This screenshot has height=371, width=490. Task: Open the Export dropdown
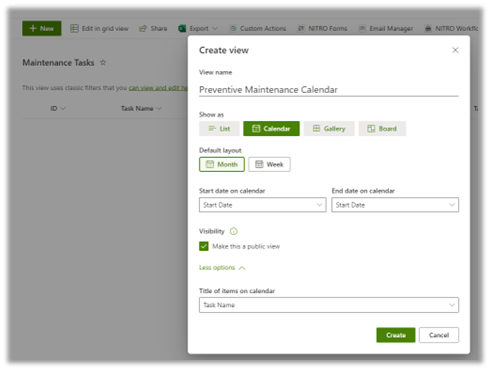(x=198, y=29)
